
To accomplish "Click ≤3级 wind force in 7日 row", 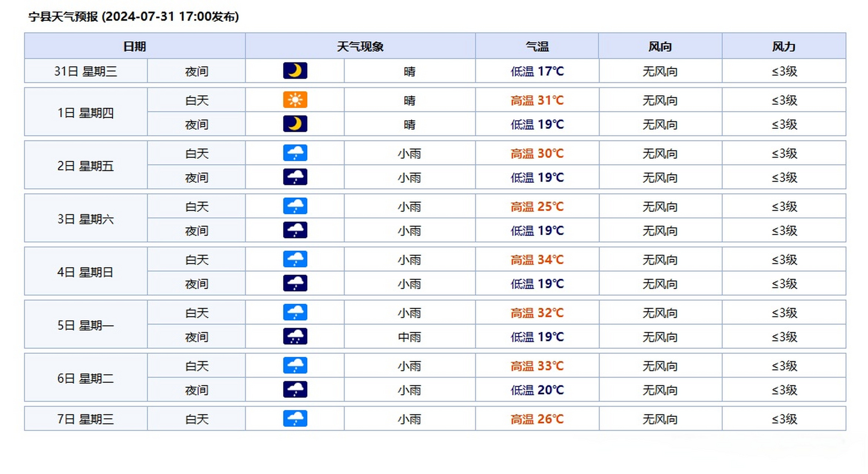I will pyautogui.click(x=784, y=419).
